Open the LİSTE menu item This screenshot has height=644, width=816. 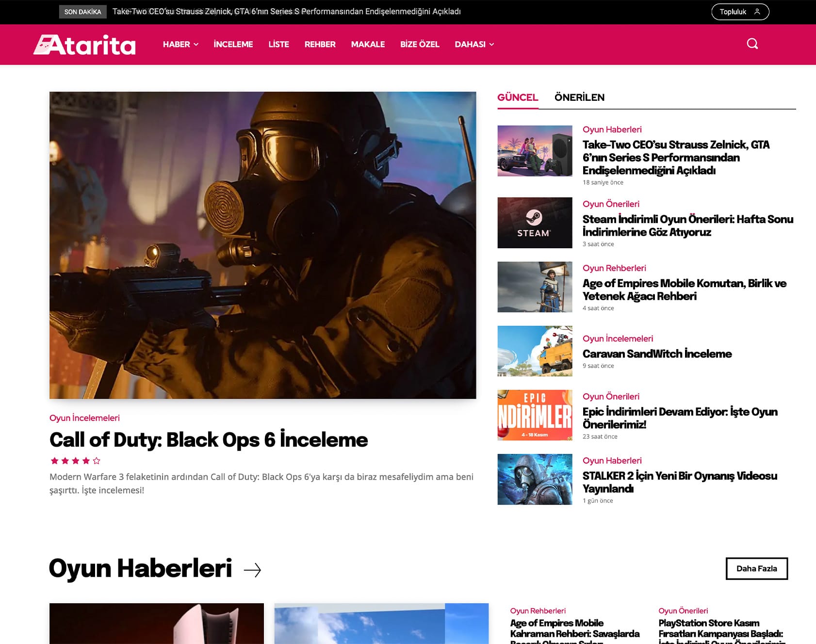pos(278,44)
